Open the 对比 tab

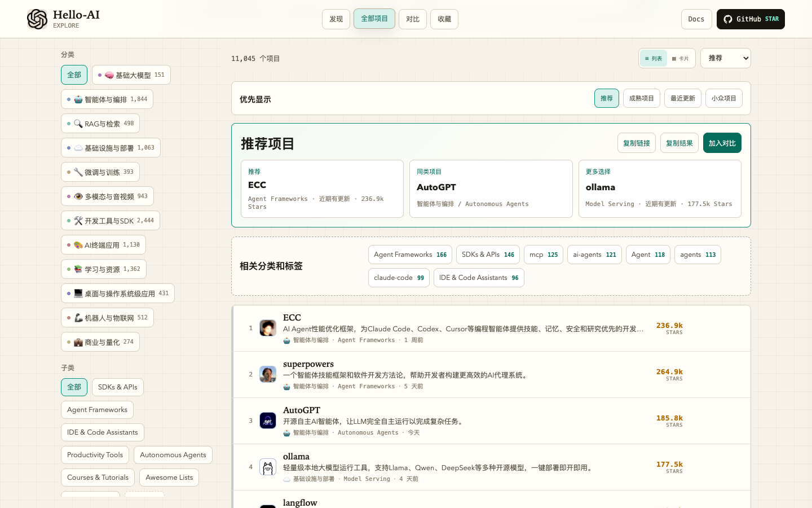click(413, 19)
